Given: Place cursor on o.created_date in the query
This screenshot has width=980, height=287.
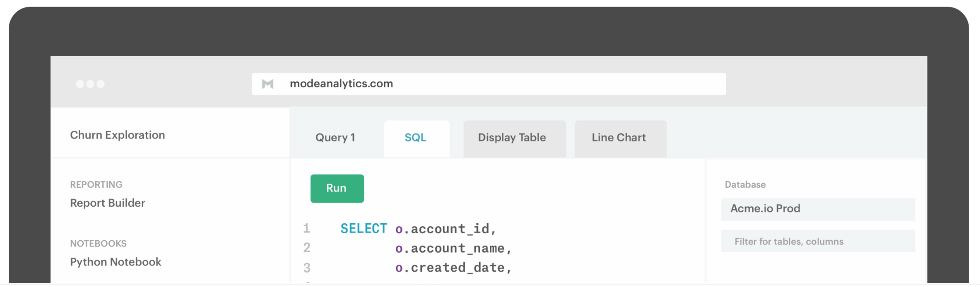Looking at the screenshot, I should coord(453,268).
